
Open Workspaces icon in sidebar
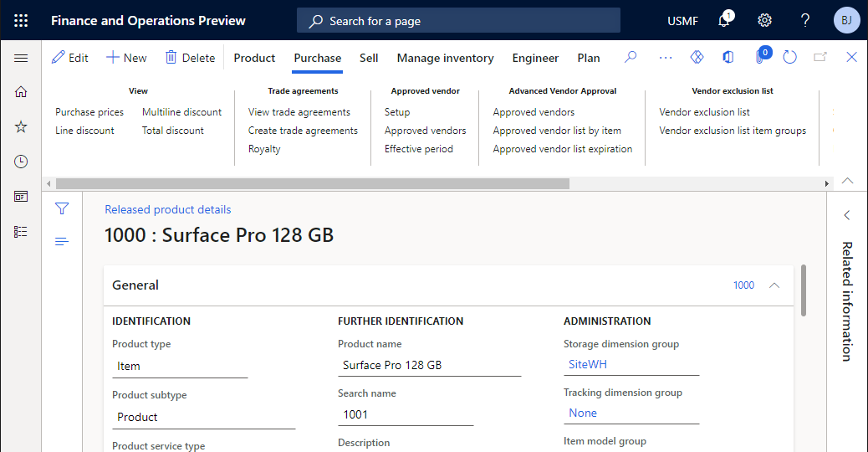pyautogui.click(x=20, y=197)
